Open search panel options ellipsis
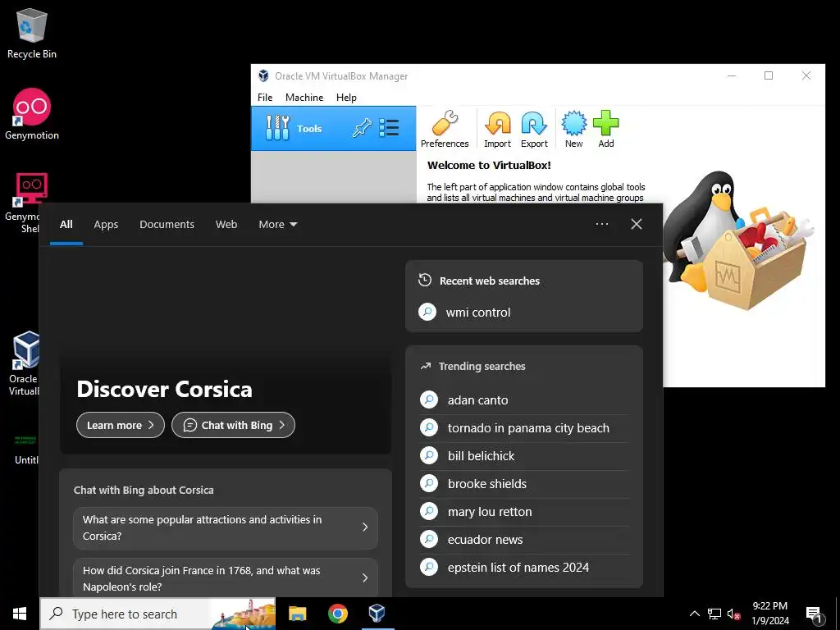 [x=601, y=224]
